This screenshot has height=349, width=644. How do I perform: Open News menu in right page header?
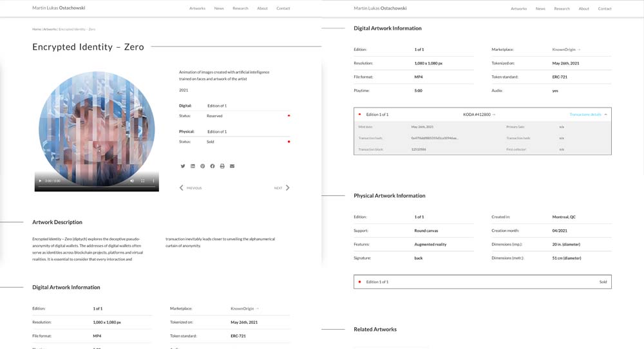tap(540, 8)
